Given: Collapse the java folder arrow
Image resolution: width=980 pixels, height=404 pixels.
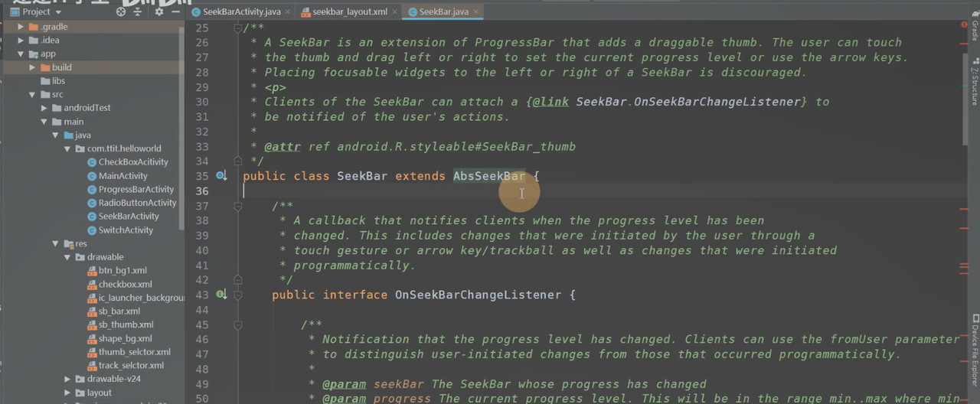Looking at the screenshot, I should [56, 135].
